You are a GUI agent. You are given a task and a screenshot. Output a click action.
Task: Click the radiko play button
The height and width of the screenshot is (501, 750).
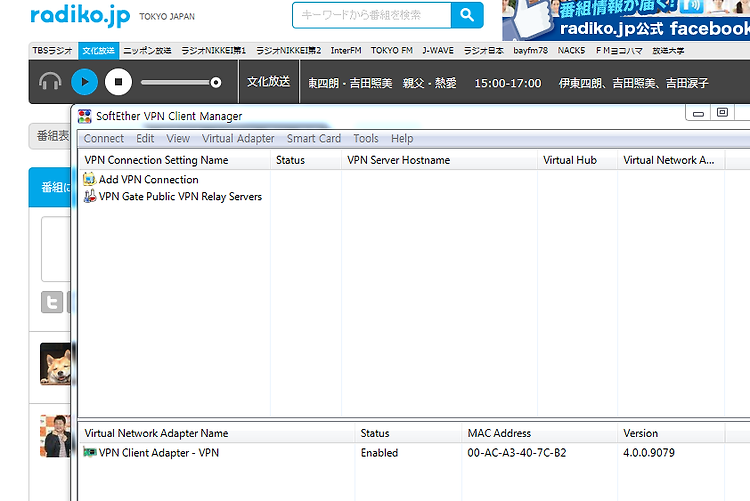(85, 82)
